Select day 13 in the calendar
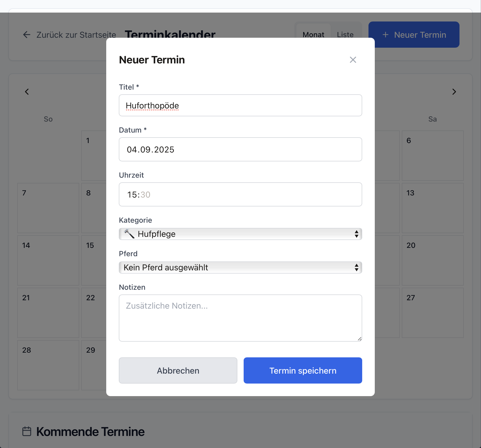This screenshot has height=448, width=481. click(432, 208)
